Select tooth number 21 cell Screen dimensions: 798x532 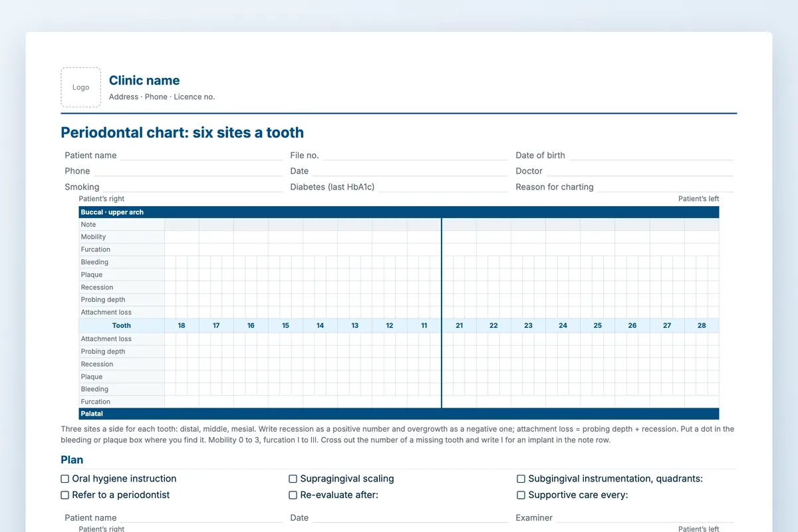pyautogui.click(x=460, y=326)
